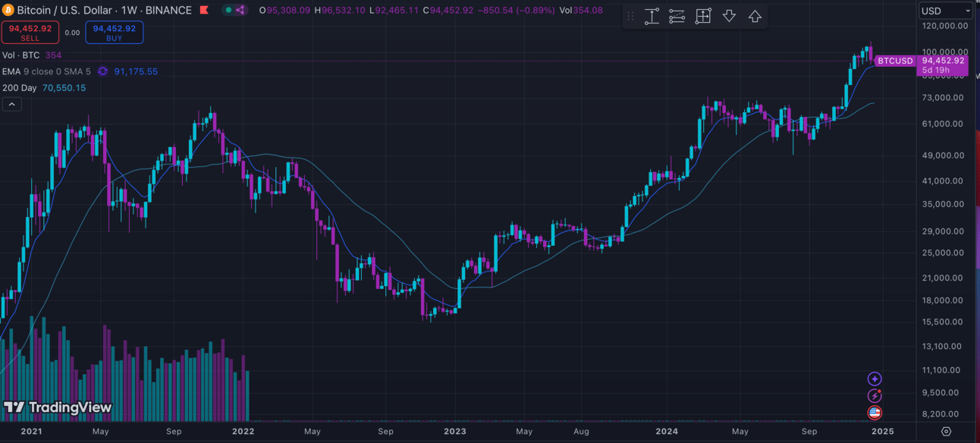The width and height of the screenshot is (980, 443).
Task: Click the red flag marker icon
Action: [x=203, y=10]
